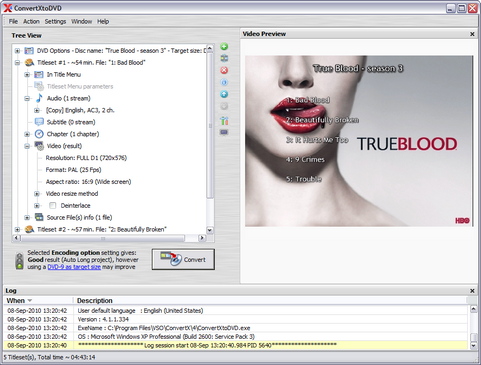
Task: Click the Description column header
Action: click(270, 301)
